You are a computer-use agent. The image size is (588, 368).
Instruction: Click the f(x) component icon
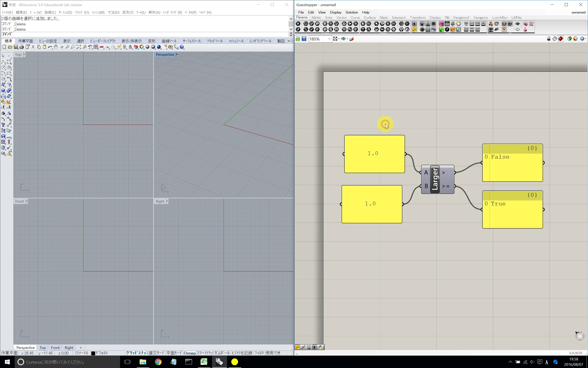point(531,24)
